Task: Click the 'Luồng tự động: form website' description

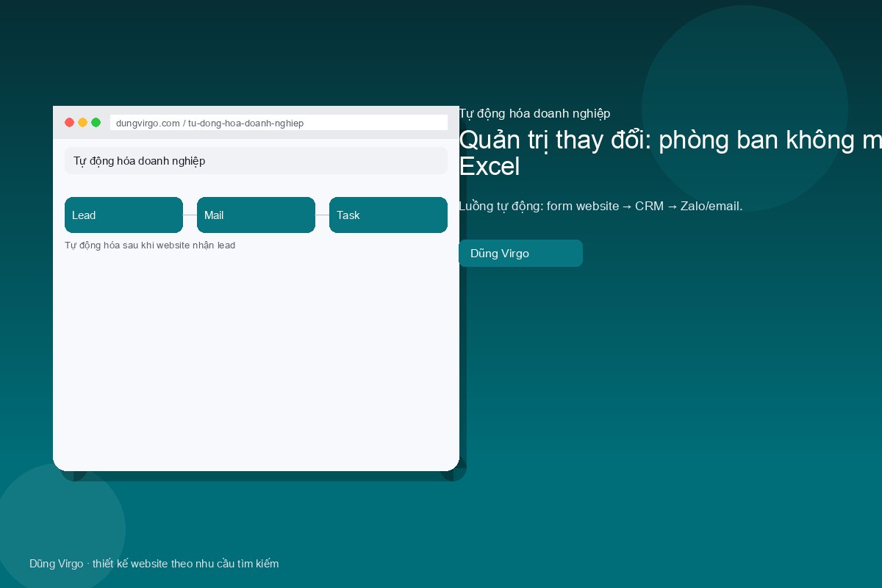Action: click(600, 206)
